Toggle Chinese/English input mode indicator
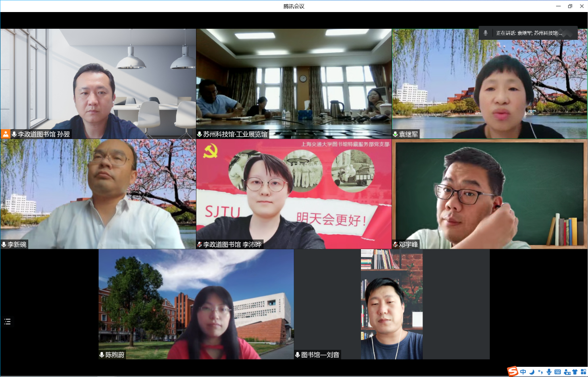Viewport: 588px width, 377px height. tap(523, 371)
